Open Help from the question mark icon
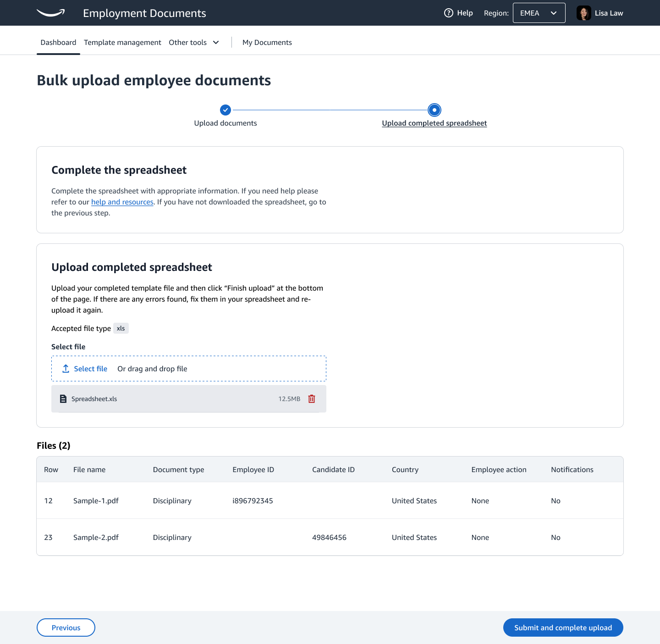Image resolution: width=660 pixels, height=644 pixels. tap(449, 13)
